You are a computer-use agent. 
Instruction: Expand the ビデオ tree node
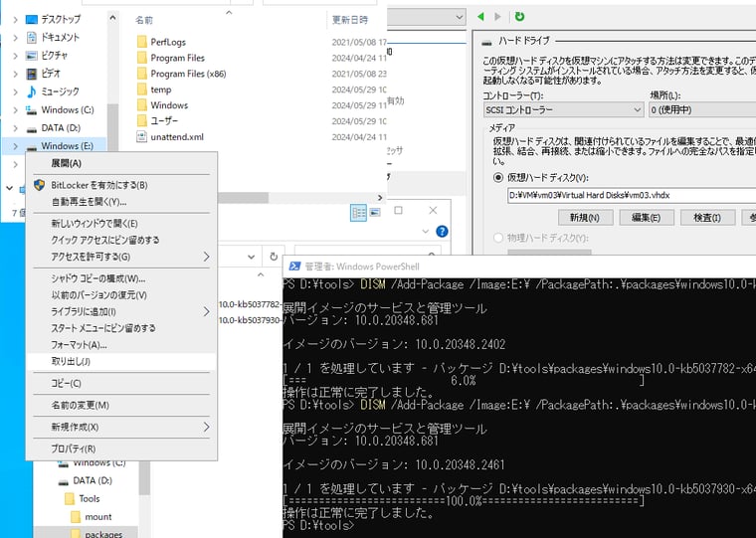tap(15, 74)
